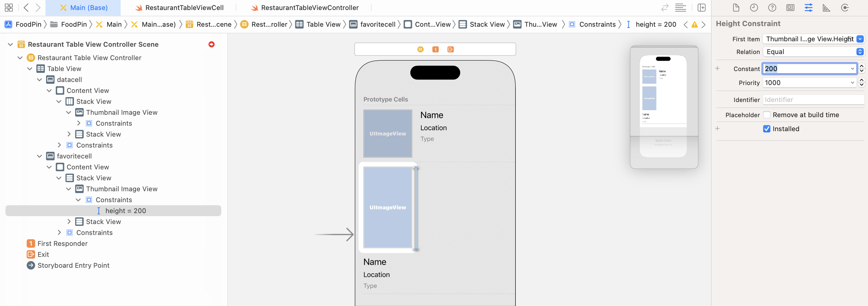The image size is (868, 306).
Task: Select Storyboard Entry Point in outline
Action: click(73, 266)
